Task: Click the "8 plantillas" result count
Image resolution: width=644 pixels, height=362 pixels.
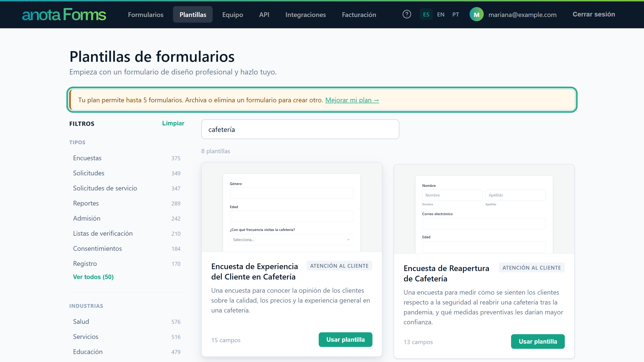Action: point(216,151)
